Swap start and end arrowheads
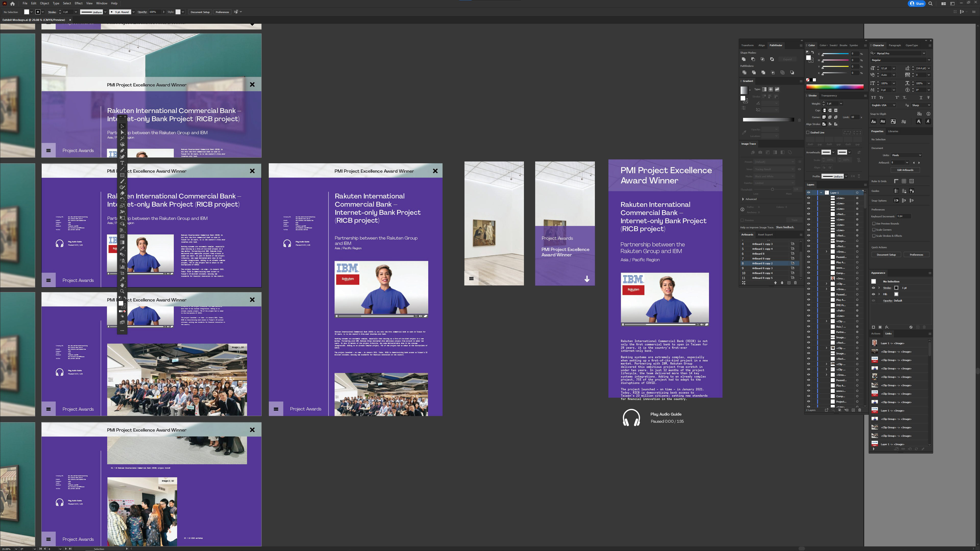Image resolution: width=980 pixels, height=551 pixels. (859, 152)
